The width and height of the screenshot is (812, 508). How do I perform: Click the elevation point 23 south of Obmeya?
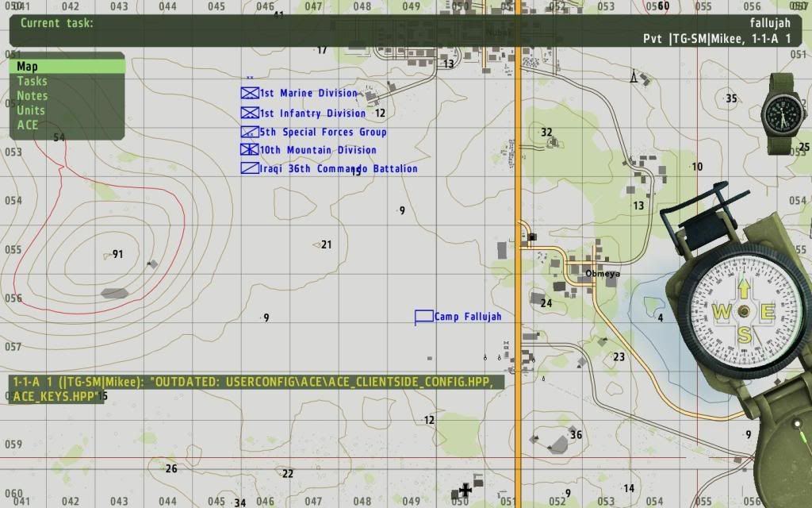pyautogui.click(x=619, y=356)
